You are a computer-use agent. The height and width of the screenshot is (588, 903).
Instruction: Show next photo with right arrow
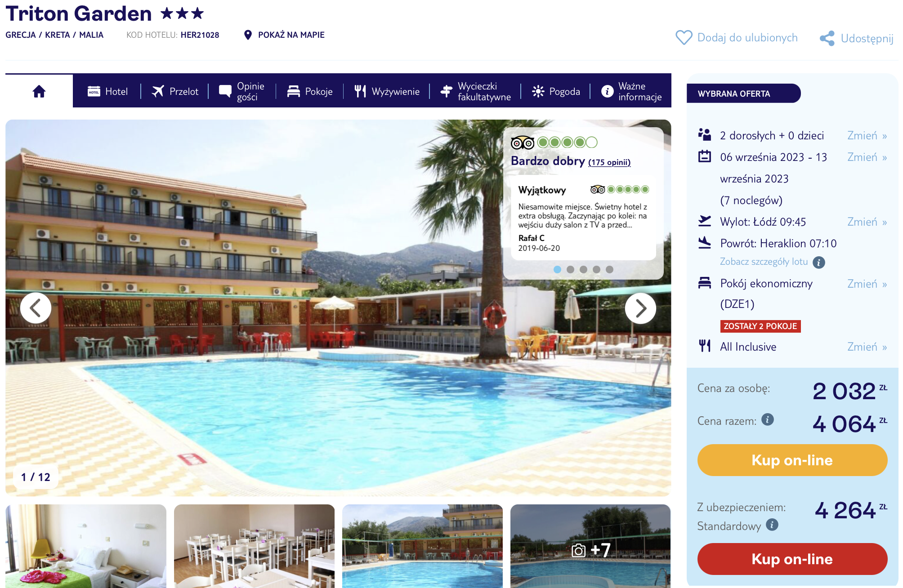pyautogui.click(x=640, y=308)
